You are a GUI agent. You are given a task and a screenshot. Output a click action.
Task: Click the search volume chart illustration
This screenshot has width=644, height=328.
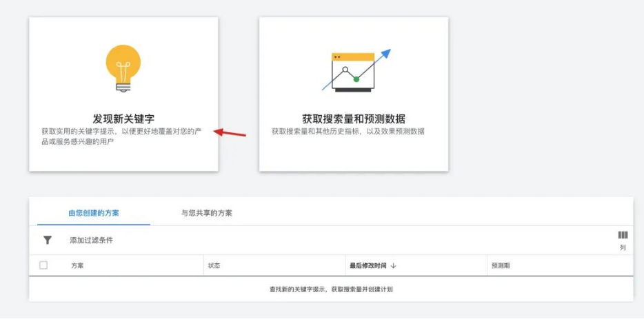(352, 72)
